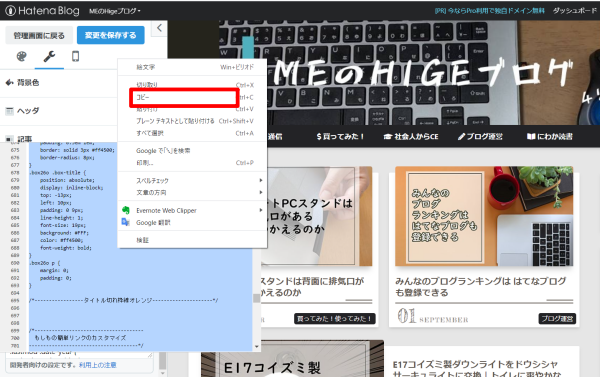This screenshot has height=377, width=600.
Task: Open the 利用上の注意 link
Action: click(x=98, y=365)
